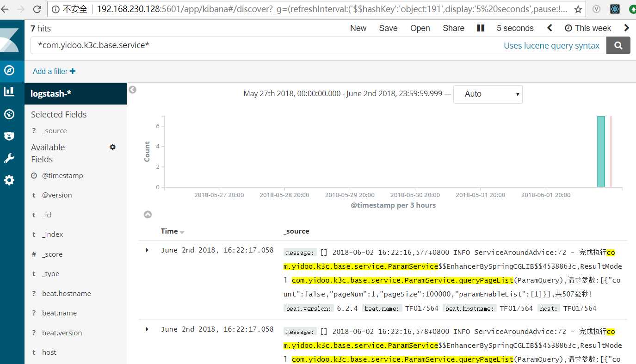Click the _source column header
This screenshot has height=364, width=636.
[296, 231]
